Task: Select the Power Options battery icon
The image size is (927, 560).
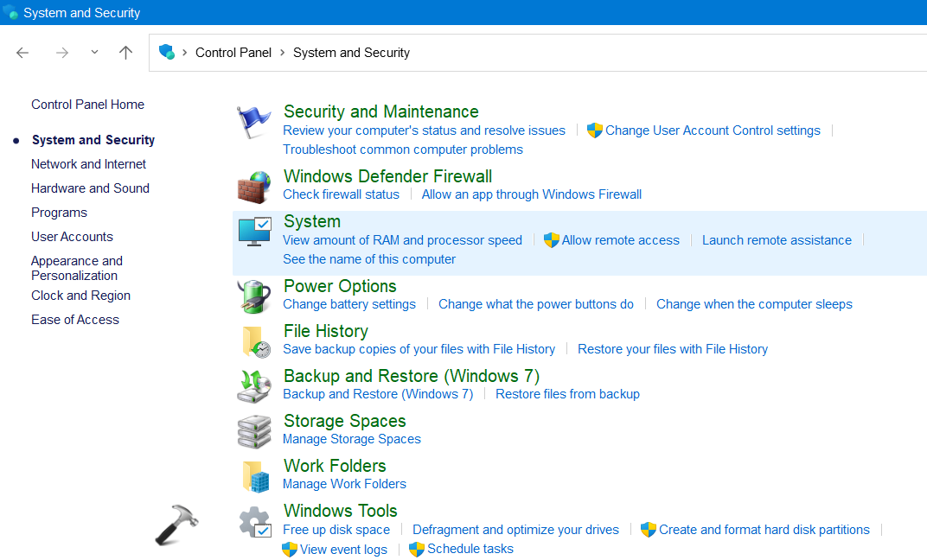Action: click(254, 296)
